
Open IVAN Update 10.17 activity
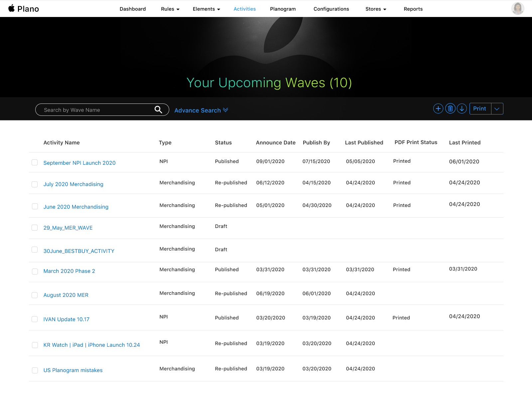pyautogui.click(x=66, y=319)
